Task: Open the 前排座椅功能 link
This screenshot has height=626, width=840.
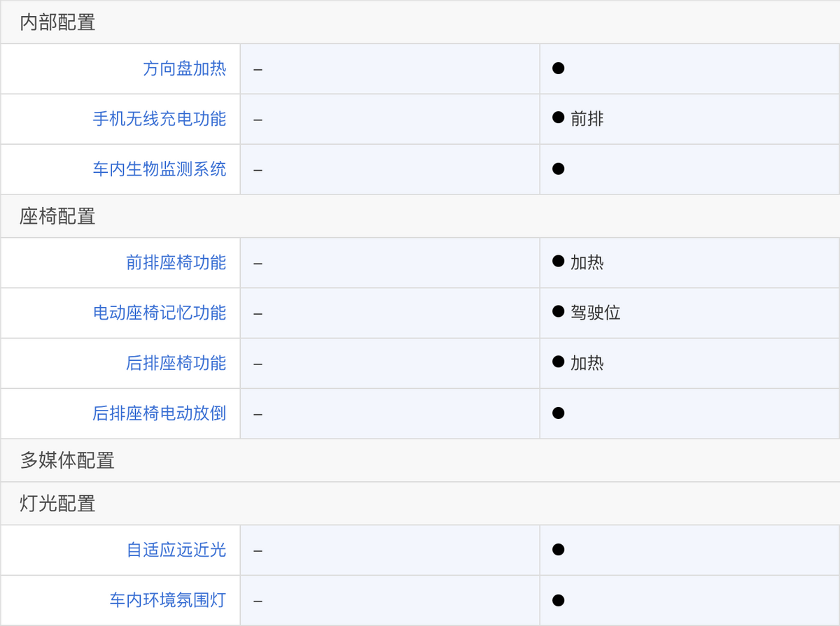Action: click(176, 263)
